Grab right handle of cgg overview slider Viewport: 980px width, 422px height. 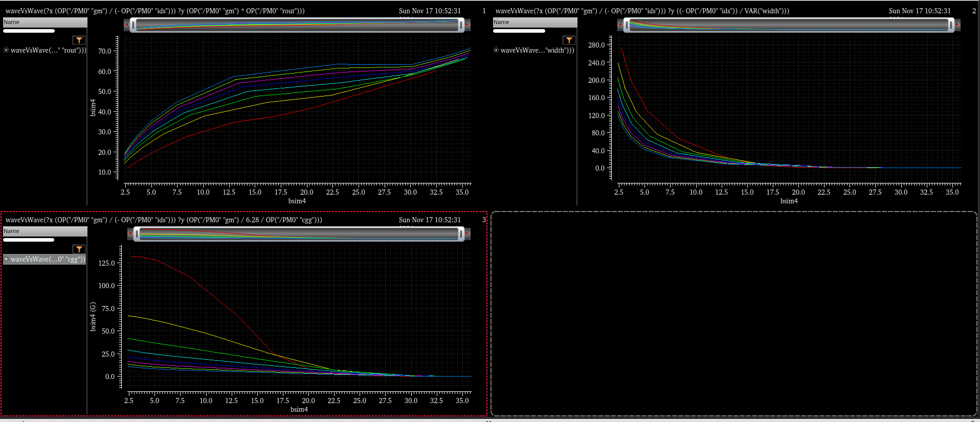point(461,234)
